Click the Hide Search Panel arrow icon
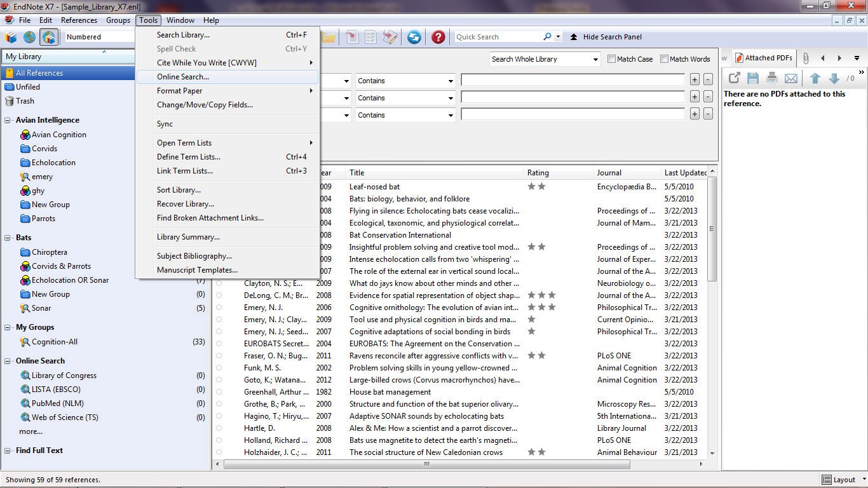 574,37
